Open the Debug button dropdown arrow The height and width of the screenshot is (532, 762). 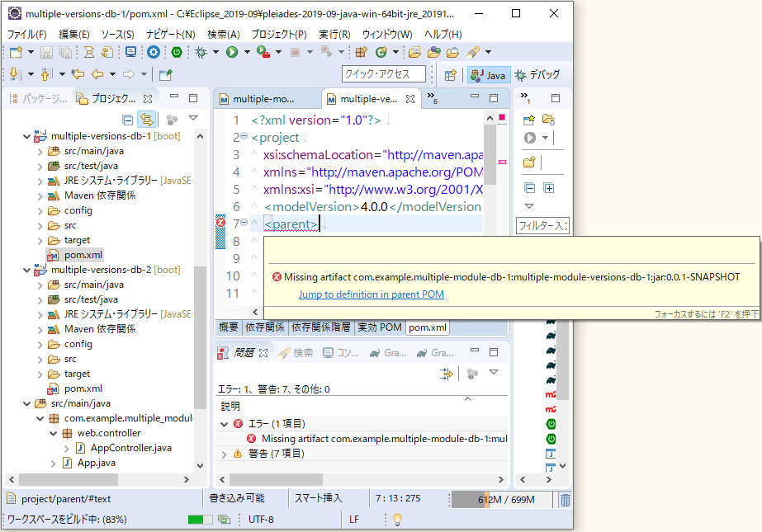click(x=215, y=52)
